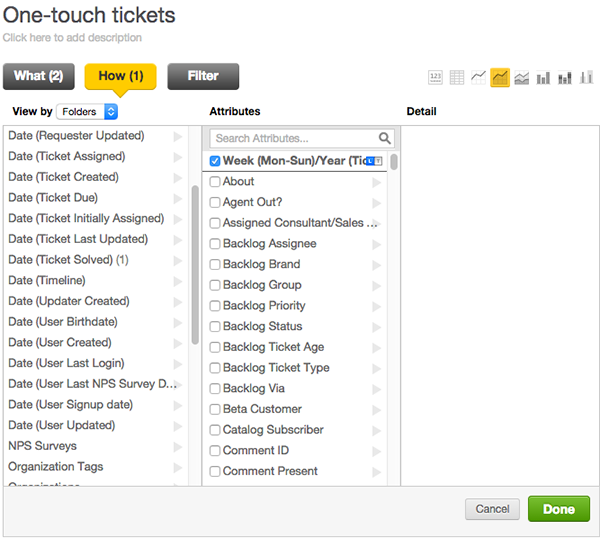Check the Agent Out? attribute
This screenshot has height=538, width=600.
point(215,202)
